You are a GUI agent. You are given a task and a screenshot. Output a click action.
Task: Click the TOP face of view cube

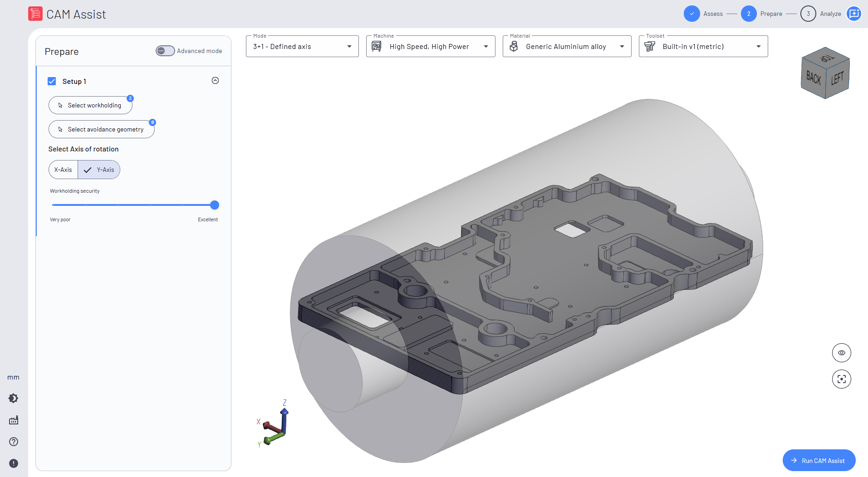(826, 58)
